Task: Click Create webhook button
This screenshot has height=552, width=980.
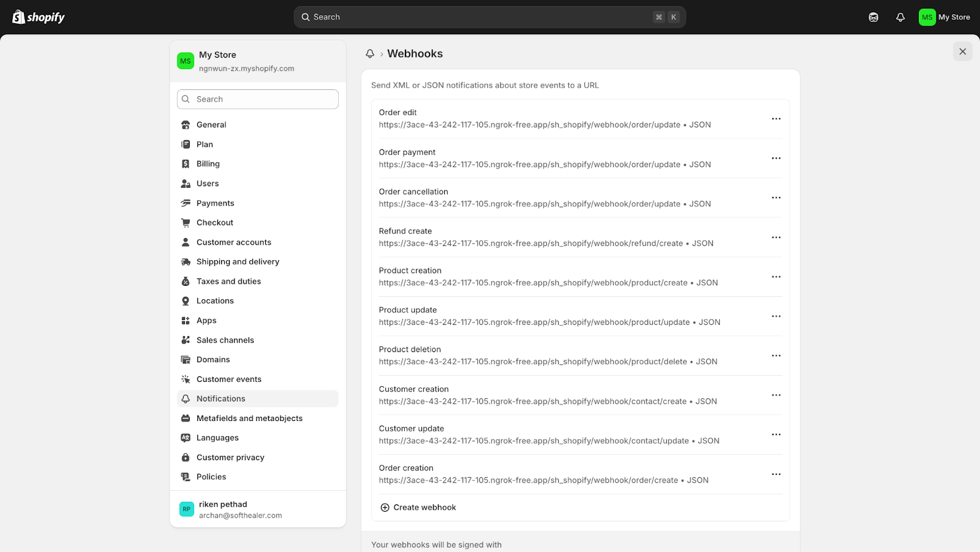Action: point(418,507)
